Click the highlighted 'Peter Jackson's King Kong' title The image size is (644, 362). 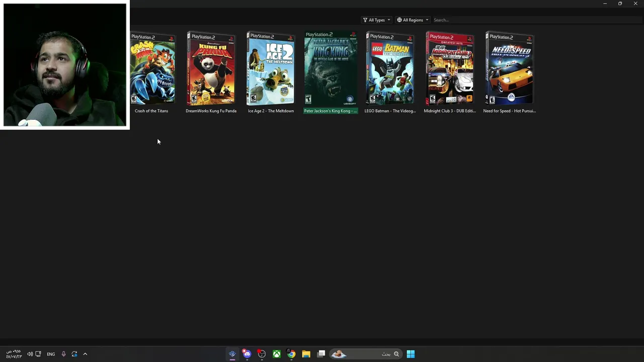pos(331,111)
